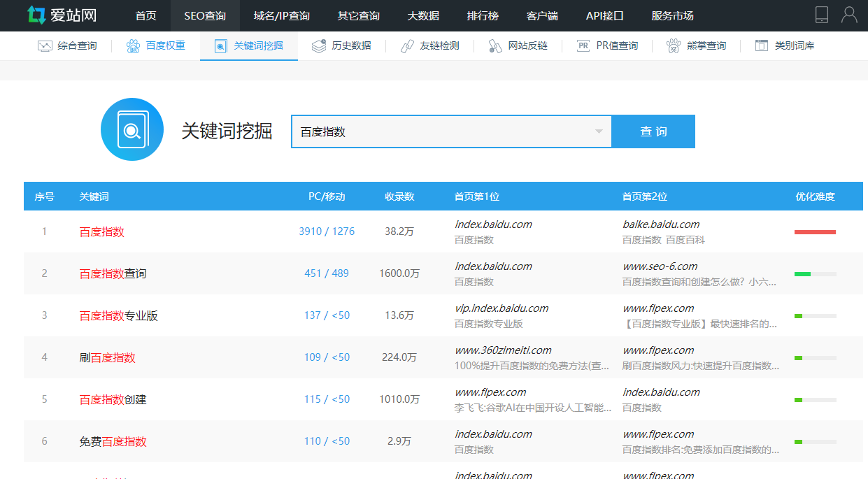Expand the keyword search dropdown arrow
Viewport: 868px width, 479px height.
point(599,131)
